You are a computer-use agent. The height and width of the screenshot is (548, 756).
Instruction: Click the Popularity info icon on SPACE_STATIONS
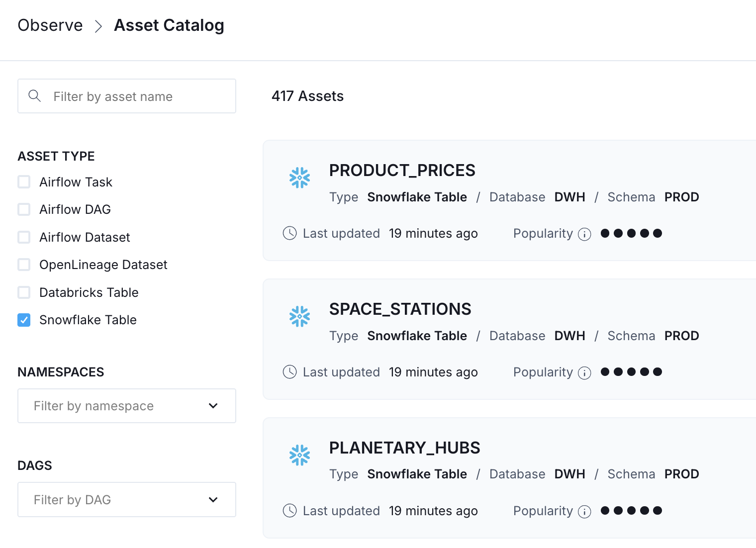[x=584, y=372]
